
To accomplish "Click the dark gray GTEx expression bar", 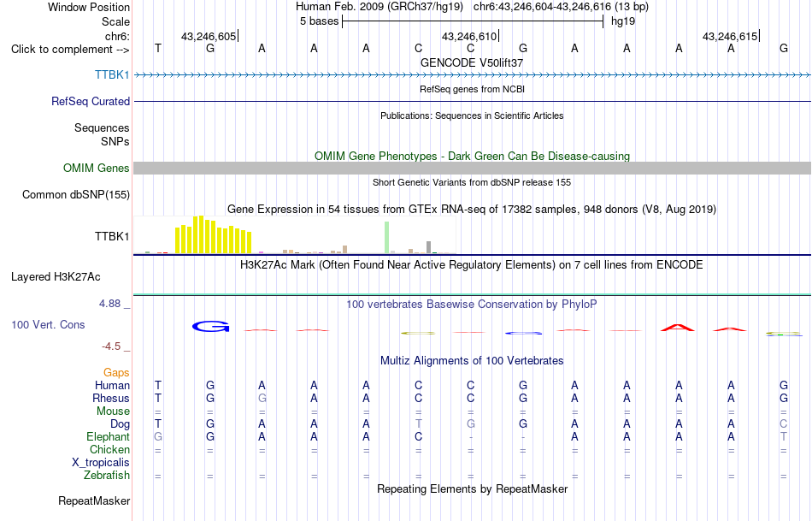I will 428,247.
